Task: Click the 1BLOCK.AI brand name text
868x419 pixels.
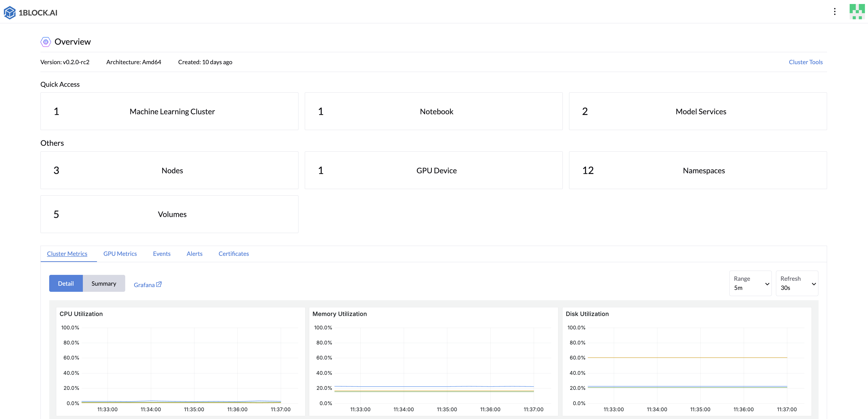Action: (38, 13)
